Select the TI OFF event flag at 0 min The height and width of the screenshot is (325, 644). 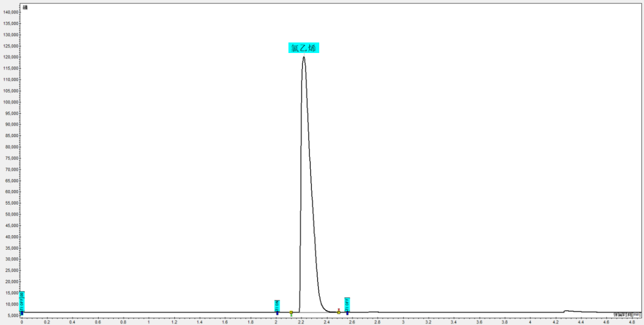[x=22, y=301]
